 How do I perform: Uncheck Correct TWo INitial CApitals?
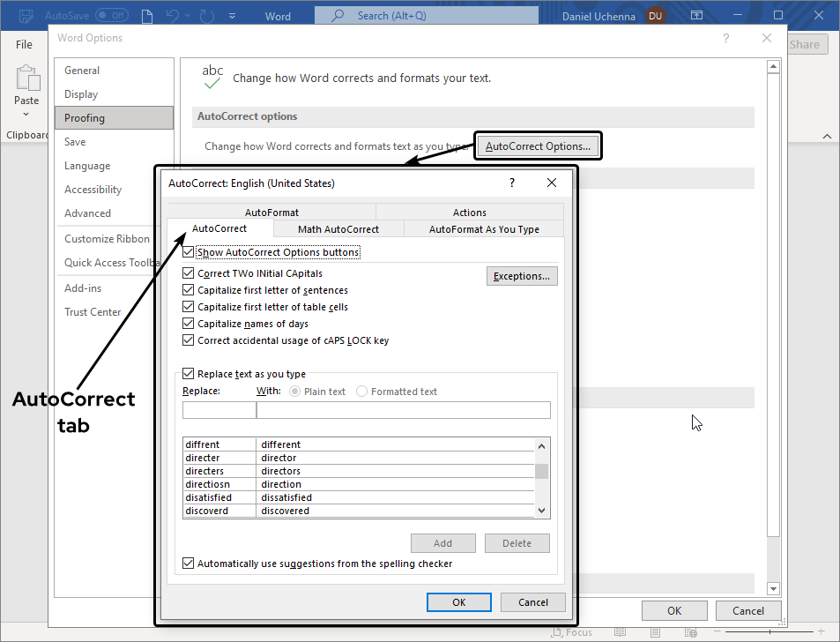click(x=188, y=272)
